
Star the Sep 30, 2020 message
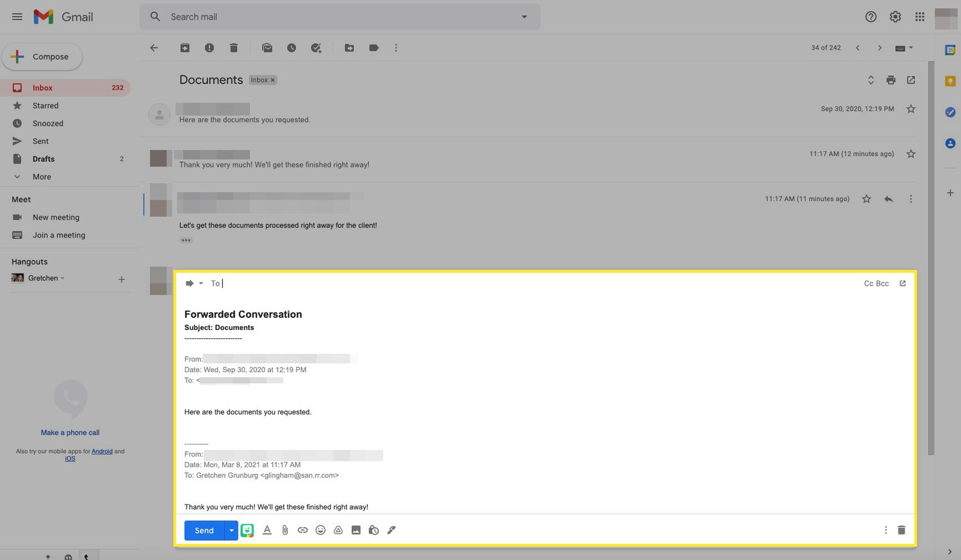[910, 109]
